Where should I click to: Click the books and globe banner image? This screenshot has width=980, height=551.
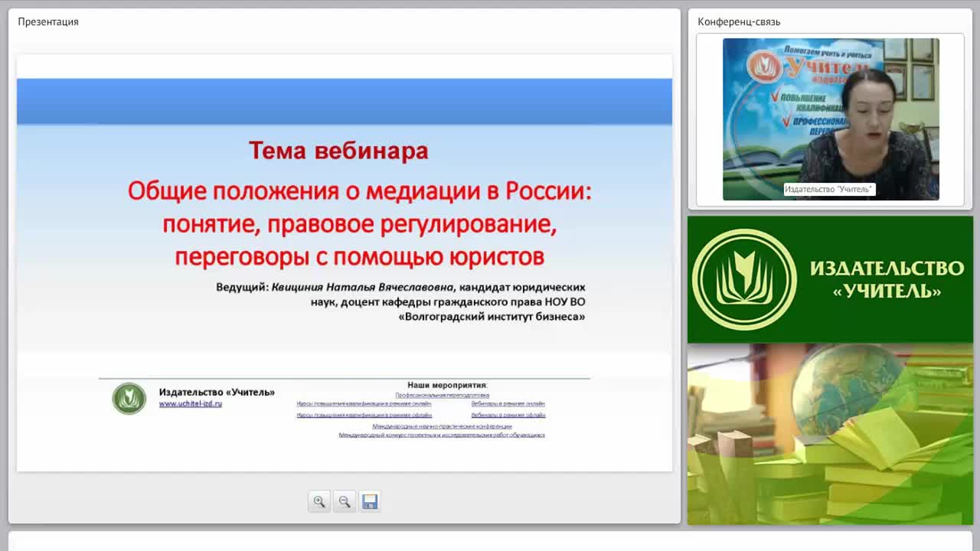(830, 434)
